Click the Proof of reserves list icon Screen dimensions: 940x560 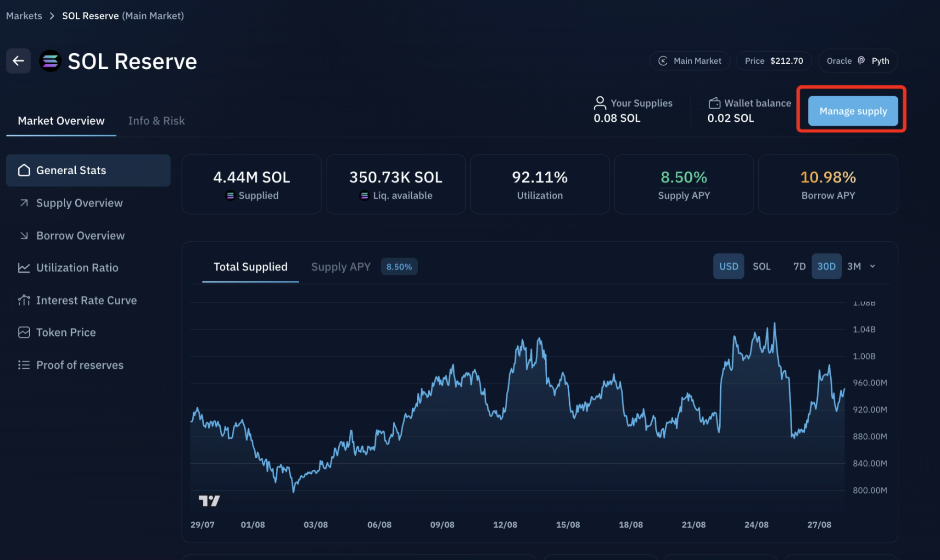click(24, 365)
